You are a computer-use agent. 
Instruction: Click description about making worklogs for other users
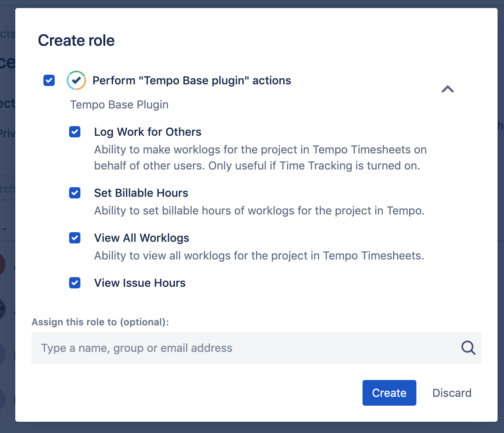point(260,157)
